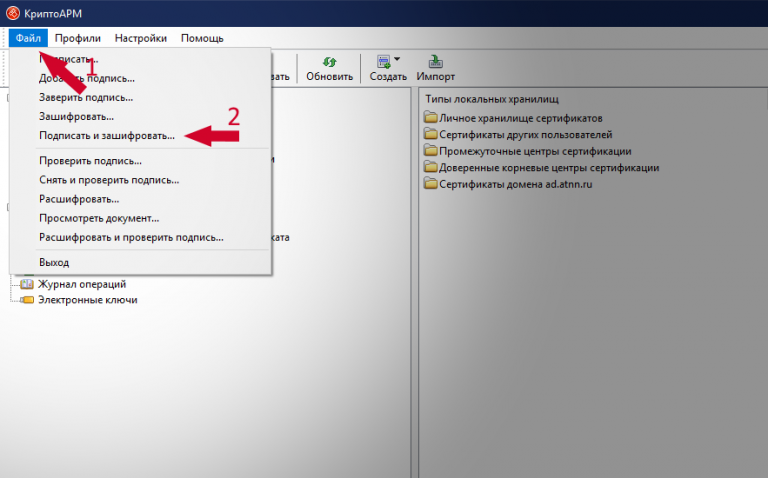Select Электронные ключи tree item
Viewport: 768px width, 478px height.
[x=79, y=300]
